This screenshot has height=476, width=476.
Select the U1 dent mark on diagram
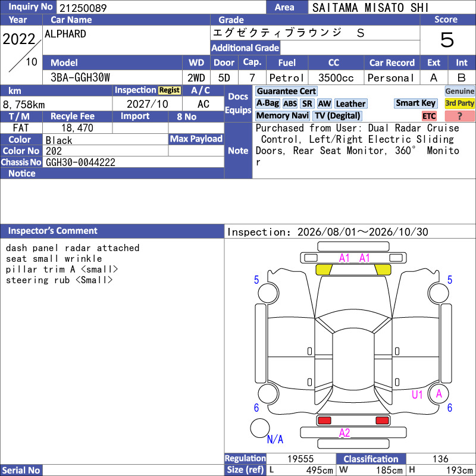click(417, 394)
